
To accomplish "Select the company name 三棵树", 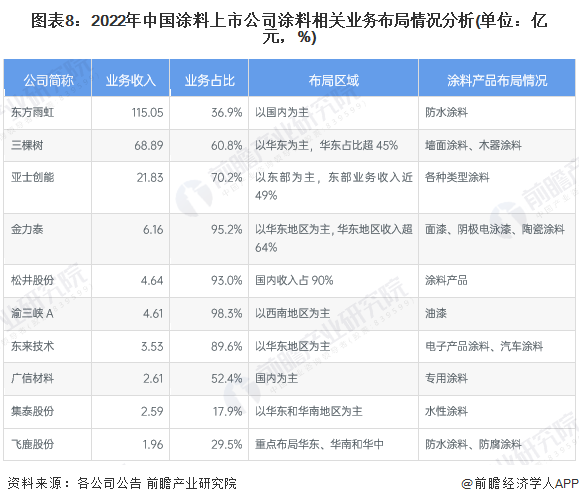I will [x=27, y=145].
